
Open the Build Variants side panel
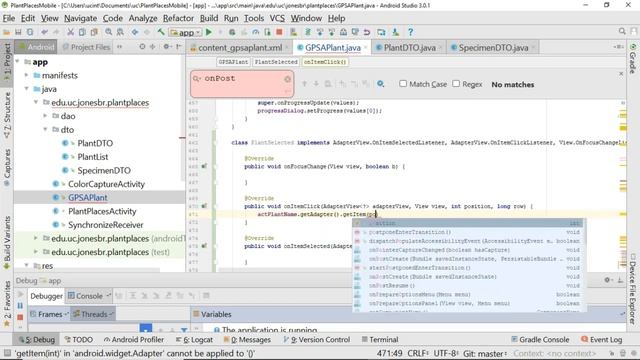tap(7, 242)
